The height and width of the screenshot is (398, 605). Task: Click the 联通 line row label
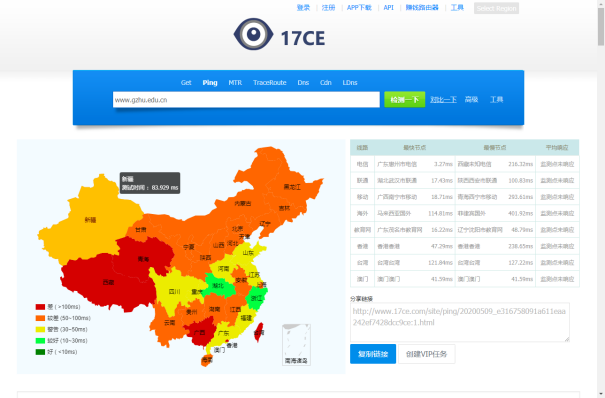pos(362,180)
